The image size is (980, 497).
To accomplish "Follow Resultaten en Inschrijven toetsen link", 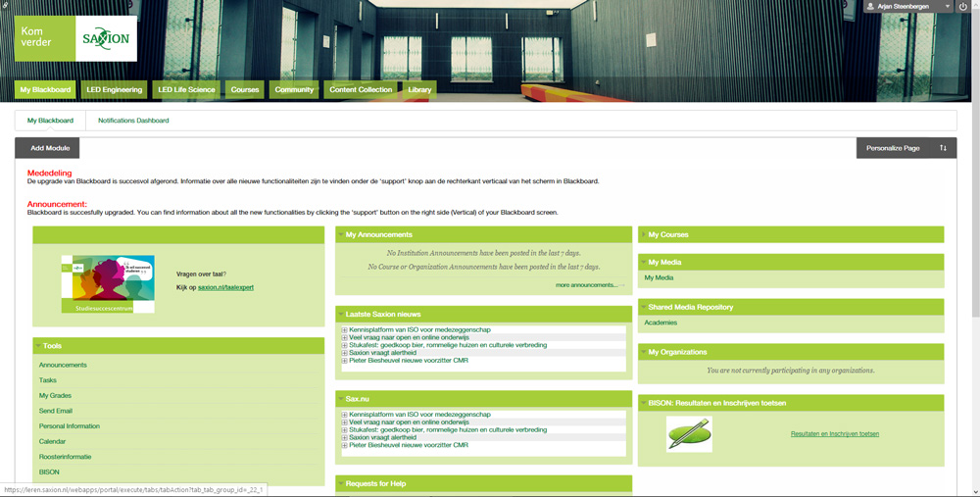I will [x=834, y=434].
